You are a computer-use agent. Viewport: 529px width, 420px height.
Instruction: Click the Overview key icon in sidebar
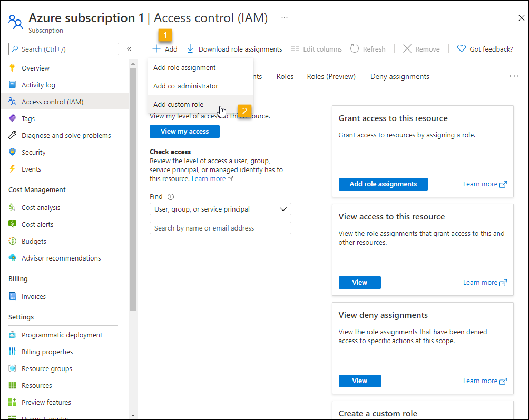[x=13, y=68]
